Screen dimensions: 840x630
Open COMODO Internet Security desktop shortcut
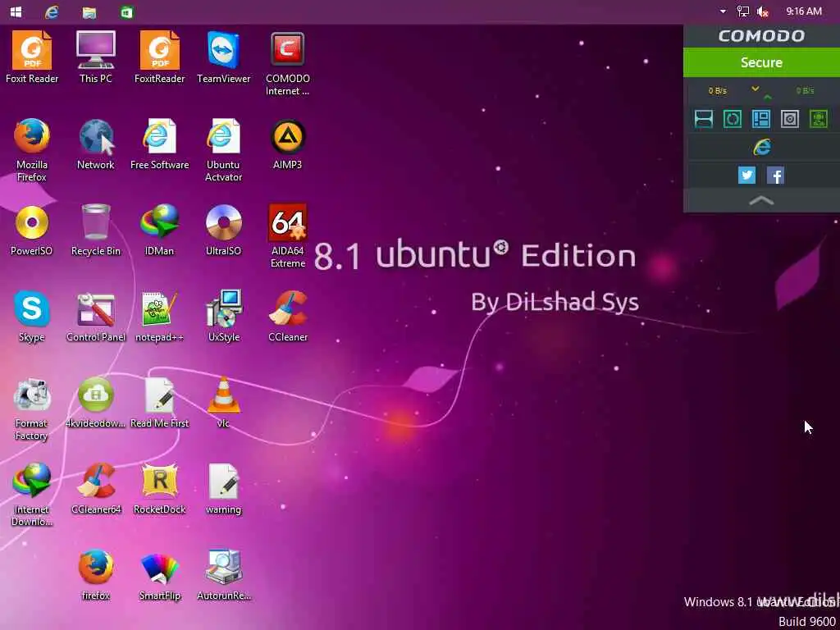[288, 63]
